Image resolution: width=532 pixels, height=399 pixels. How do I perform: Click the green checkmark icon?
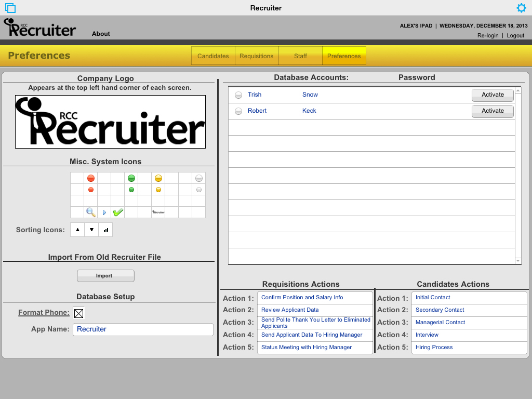pos(118,212)
